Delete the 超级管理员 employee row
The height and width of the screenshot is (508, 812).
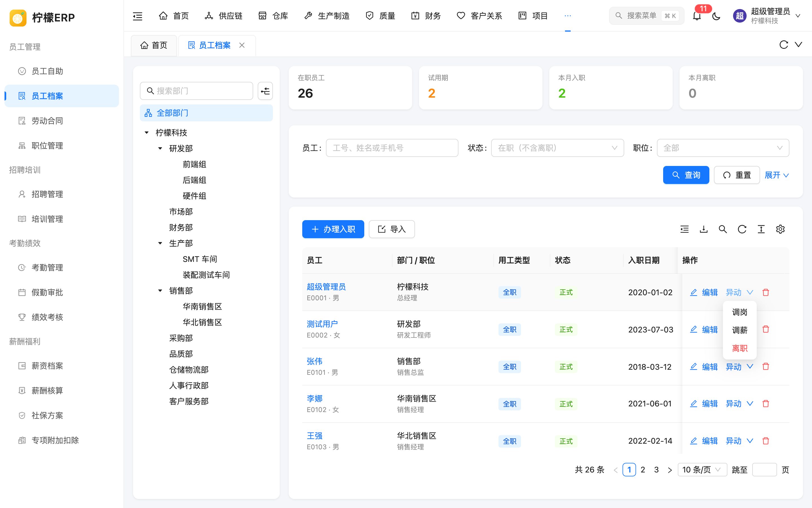766,292
